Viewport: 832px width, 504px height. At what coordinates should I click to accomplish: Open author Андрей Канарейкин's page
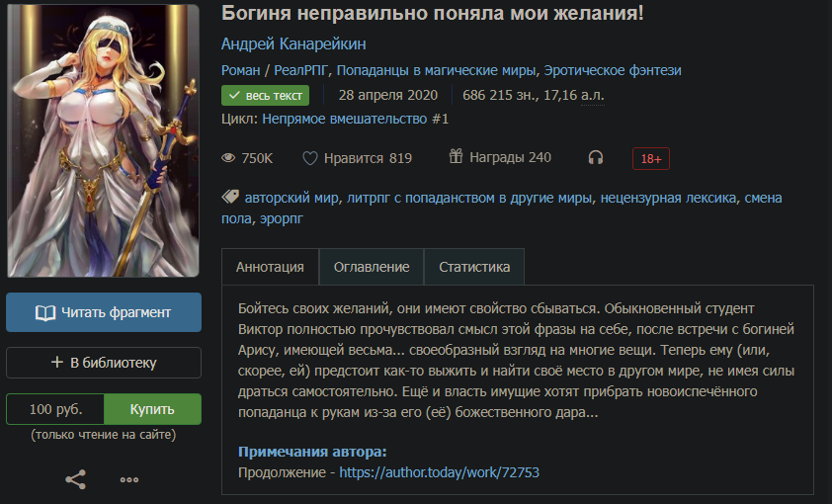293,44
